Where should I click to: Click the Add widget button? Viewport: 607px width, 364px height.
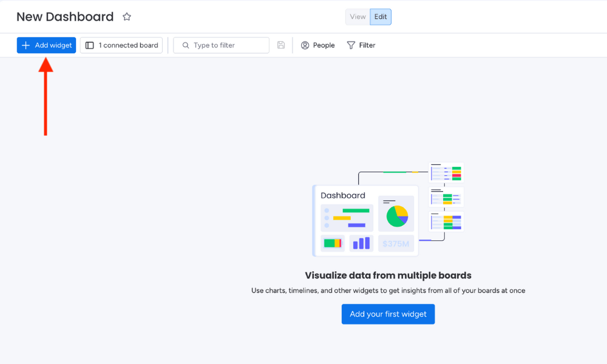point(47,45)
